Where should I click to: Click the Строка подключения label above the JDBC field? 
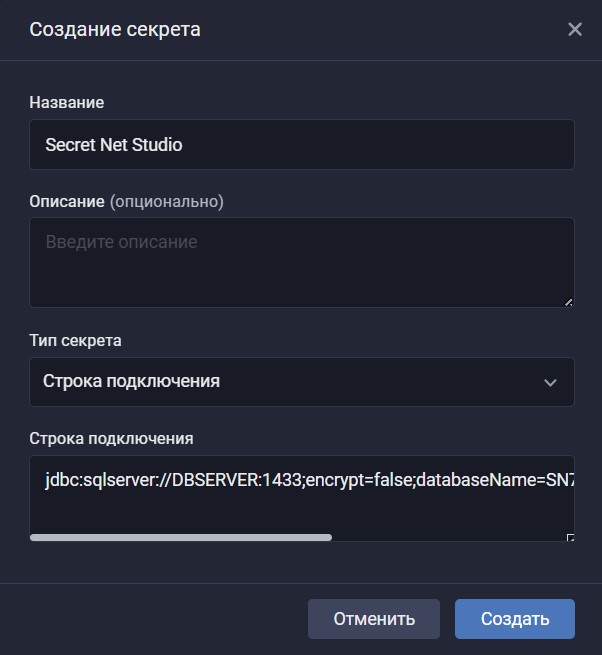(x=111, y=439)
